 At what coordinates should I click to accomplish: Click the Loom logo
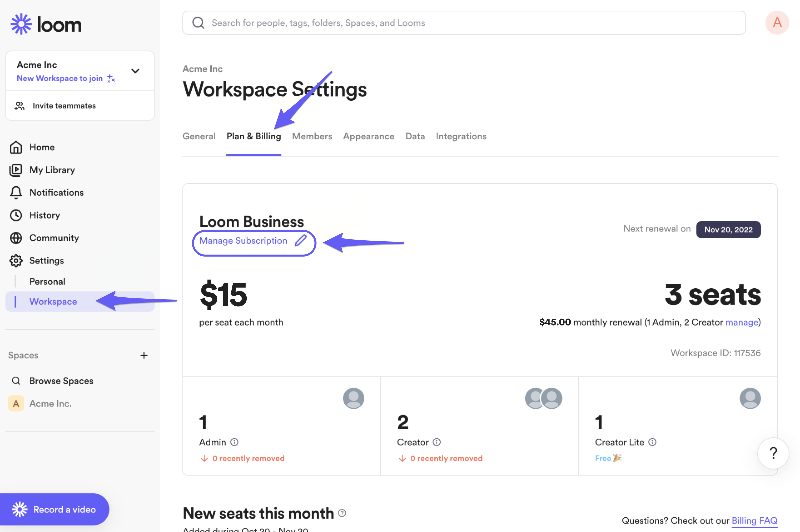[x=46, y=24]
